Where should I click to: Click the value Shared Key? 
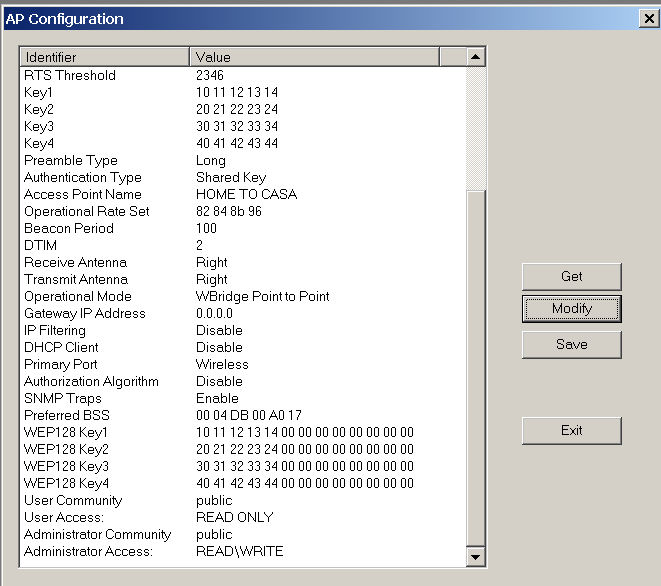(x=231, y=177)
